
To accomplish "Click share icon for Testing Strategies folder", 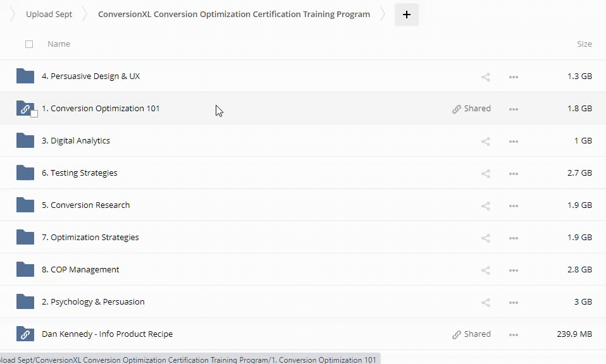I will point(485,174).
